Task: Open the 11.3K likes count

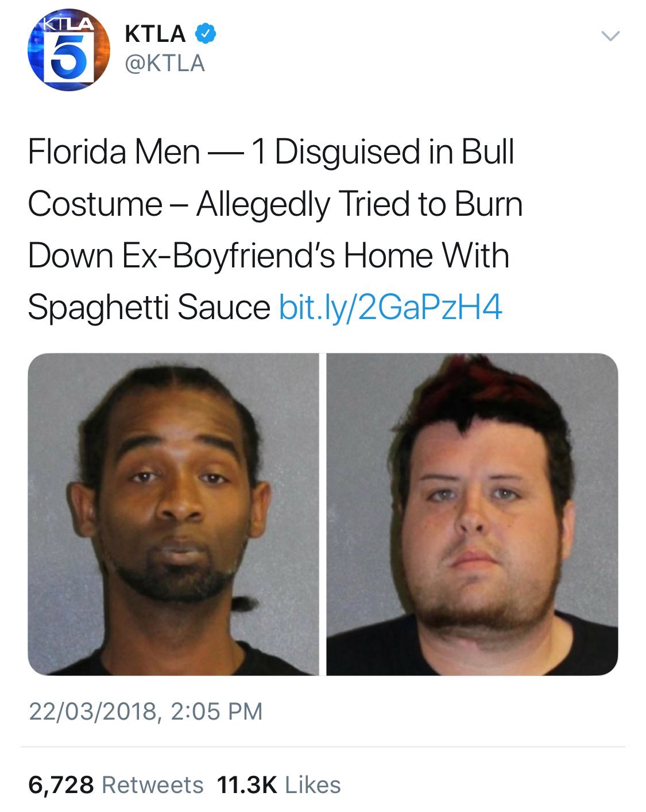Action: tap(247, 785)
